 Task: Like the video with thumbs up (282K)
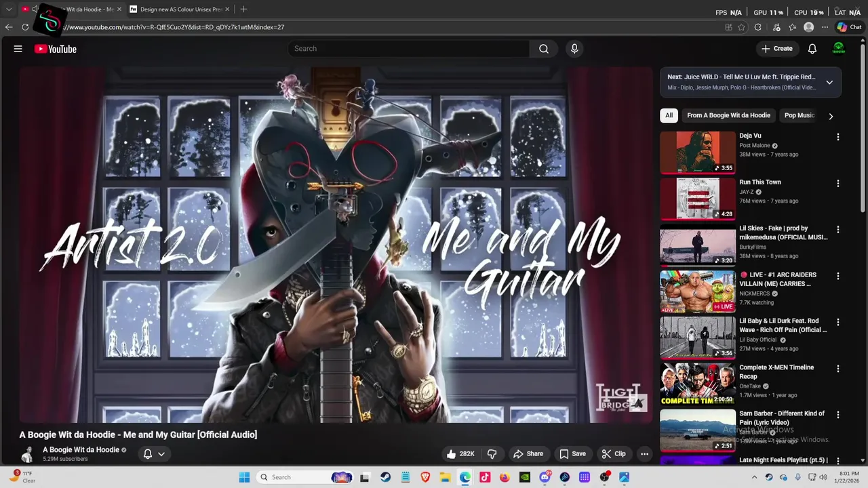(460, 453)
